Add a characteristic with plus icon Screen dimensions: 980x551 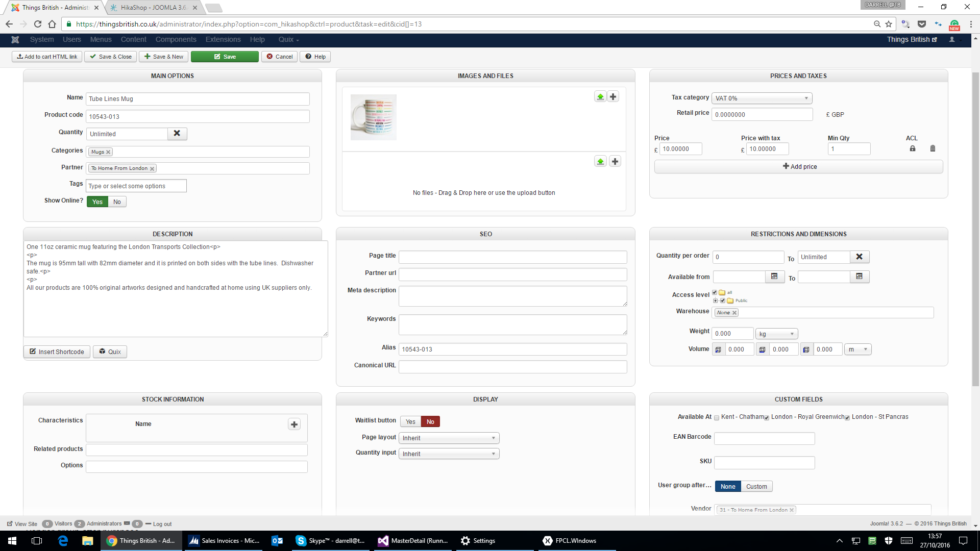click(x=294, y=424)
